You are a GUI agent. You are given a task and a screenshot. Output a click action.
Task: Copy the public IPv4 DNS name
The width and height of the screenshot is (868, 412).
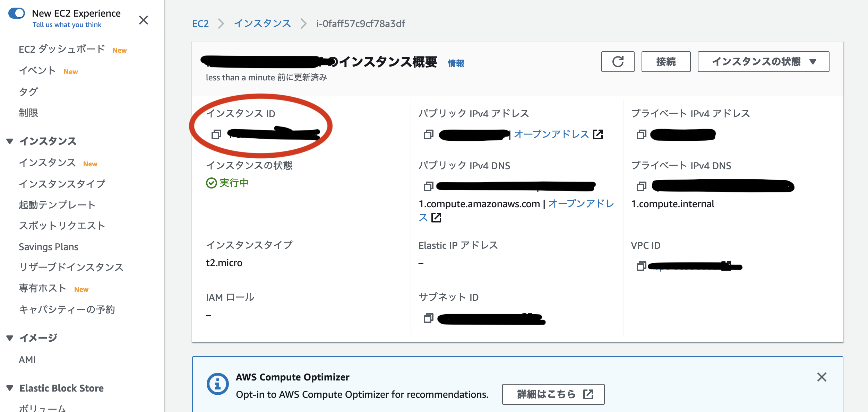point(429,186)
